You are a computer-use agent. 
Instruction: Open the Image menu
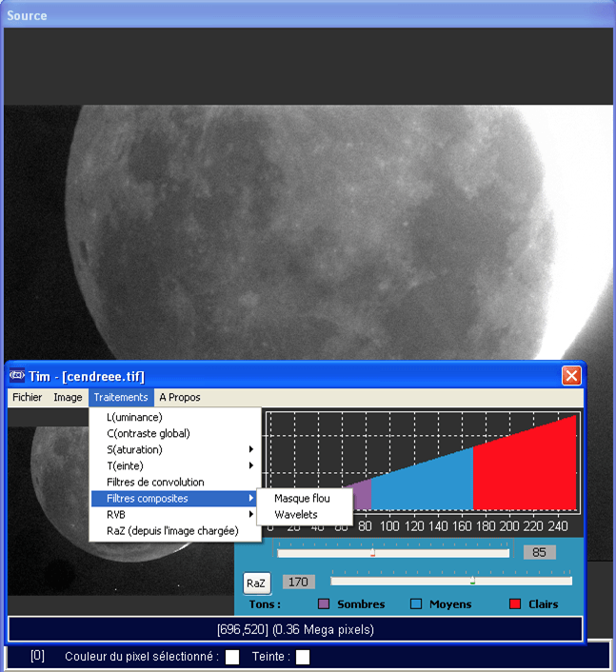click(68, 397)
